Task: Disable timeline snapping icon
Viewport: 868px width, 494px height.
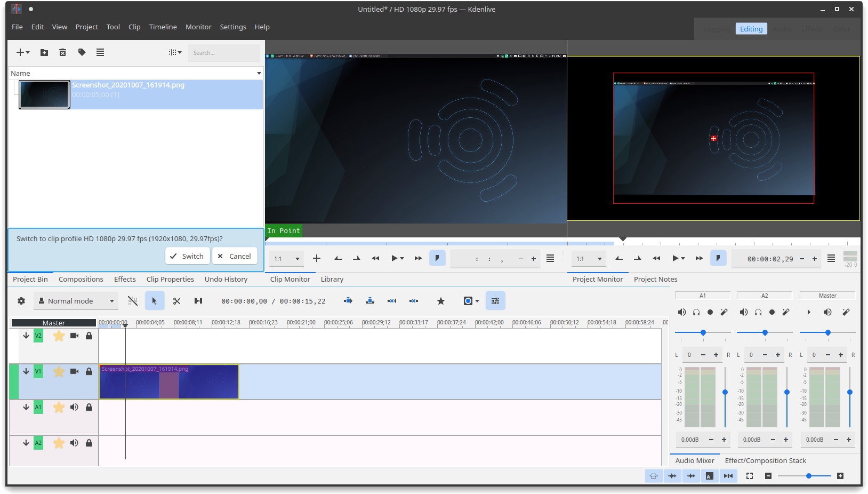Action: (133, 300)
